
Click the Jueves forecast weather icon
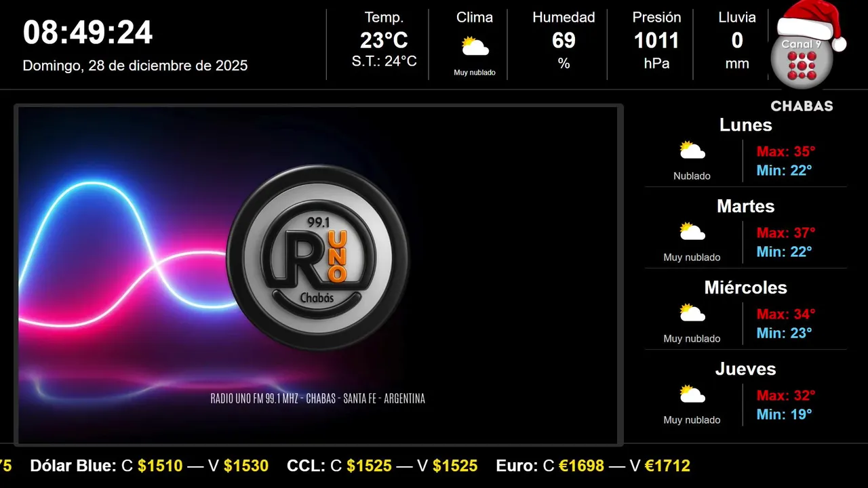coord(692,394)
